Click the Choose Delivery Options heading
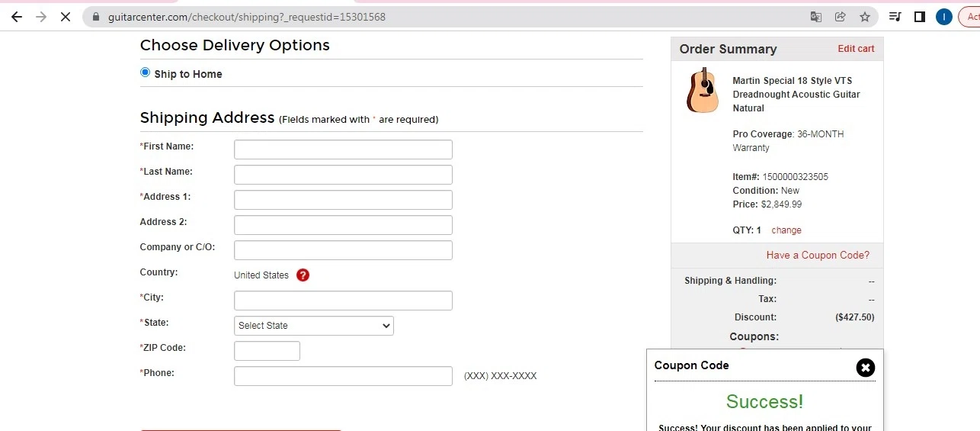980x431 pixels. 235,45
